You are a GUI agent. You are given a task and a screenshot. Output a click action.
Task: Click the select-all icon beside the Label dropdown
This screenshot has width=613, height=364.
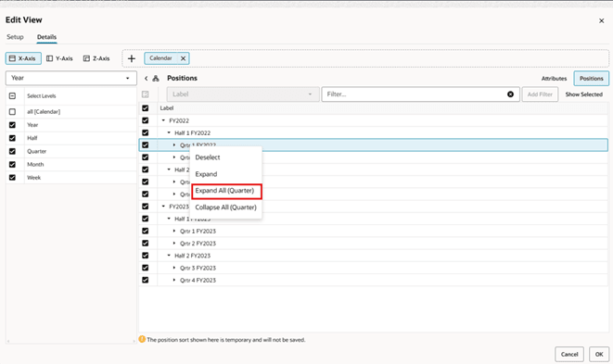pos(145,94)
